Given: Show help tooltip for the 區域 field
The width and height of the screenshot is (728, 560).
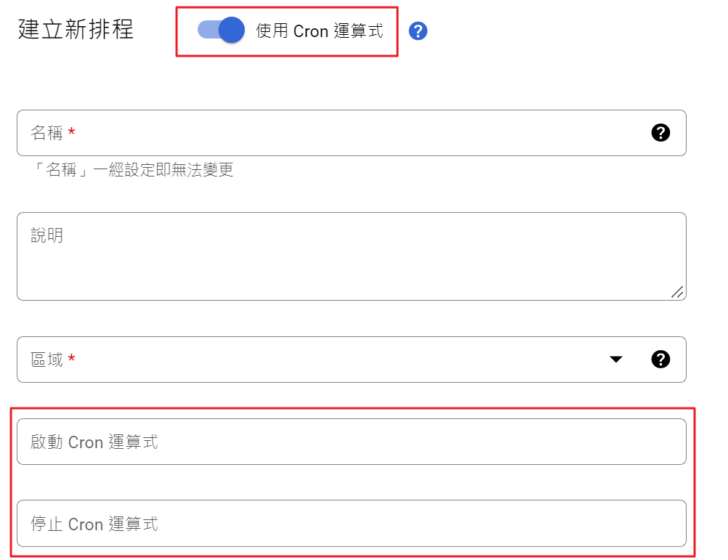Looking at the screenshot, I should 660,359.
